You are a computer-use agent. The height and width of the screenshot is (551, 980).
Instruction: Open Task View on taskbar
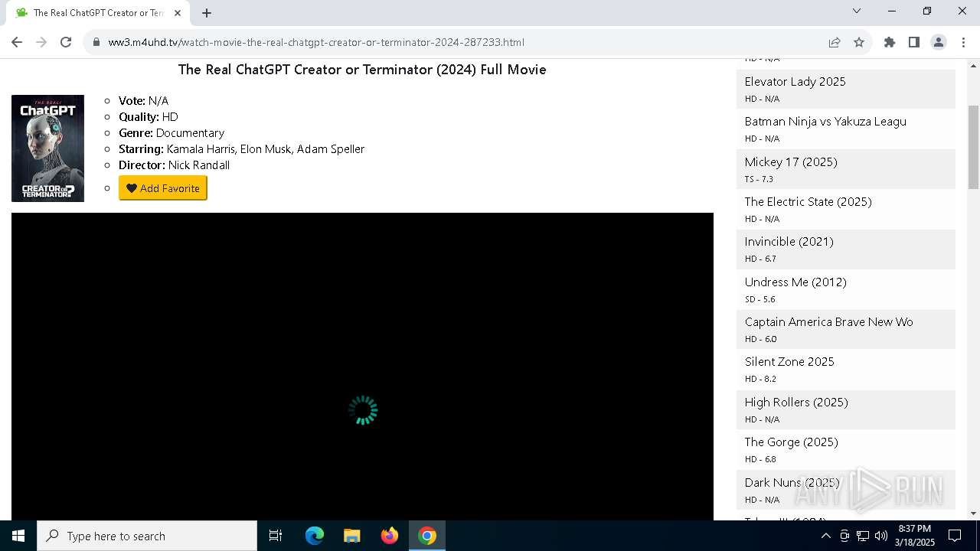pos(276,536)
